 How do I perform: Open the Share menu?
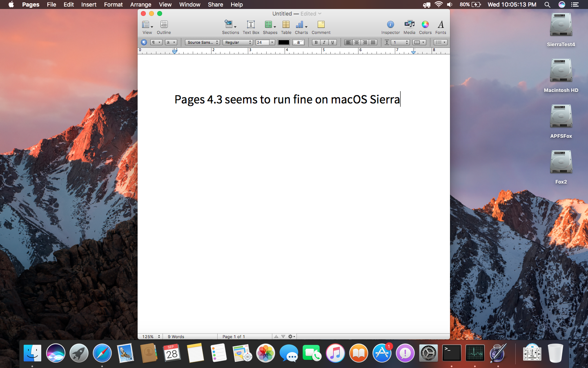(215, 4)
